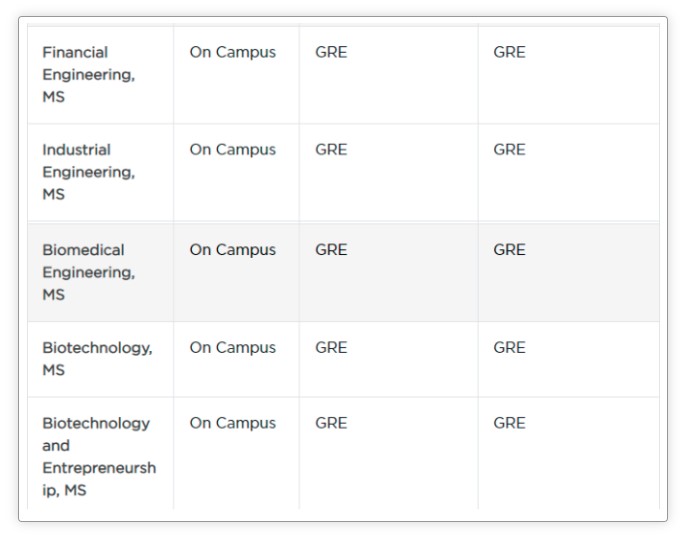This screenshot has width=685, height=542.
Task: Select last GRE cell in Industrial Engineering row
Action: point(509,150)
